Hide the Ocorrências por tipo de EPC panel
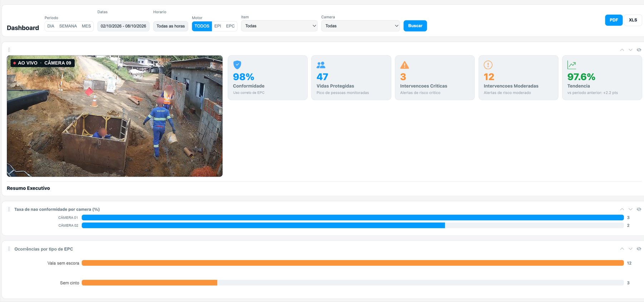Viewport: 644px width, 302px height. (639, 249)
